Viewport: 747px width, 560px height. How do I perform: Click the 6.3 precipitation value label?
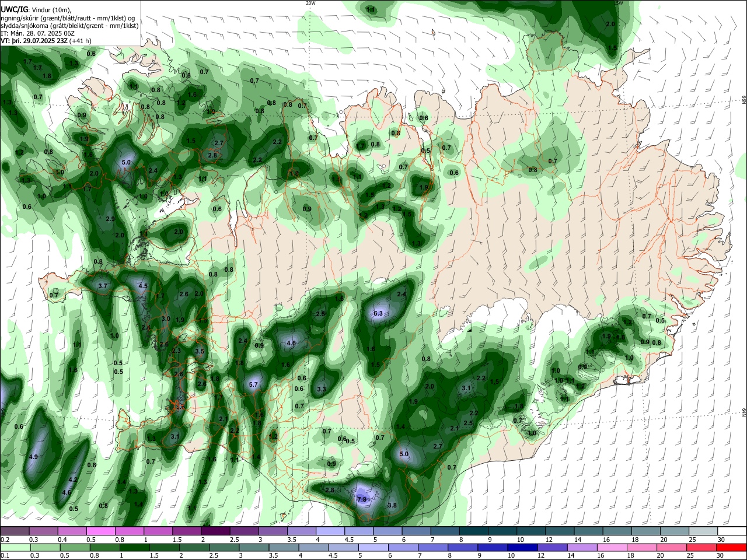378,313
